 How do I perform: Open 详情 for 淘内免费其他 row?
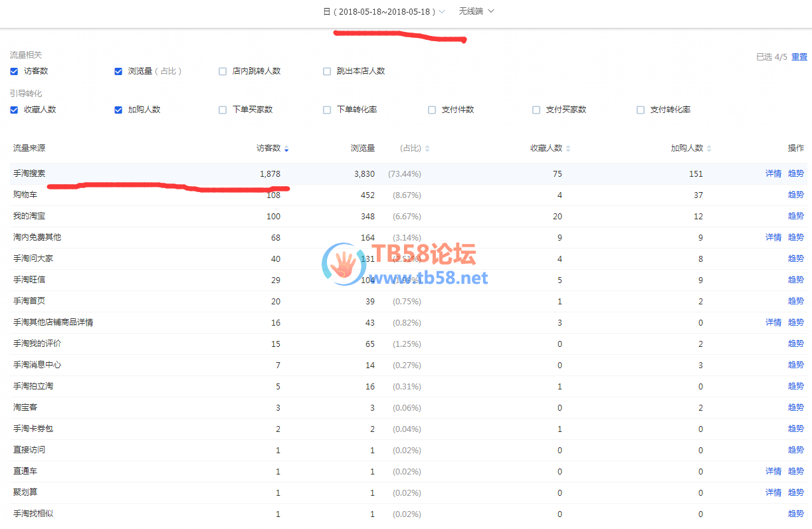click(773, 237)
